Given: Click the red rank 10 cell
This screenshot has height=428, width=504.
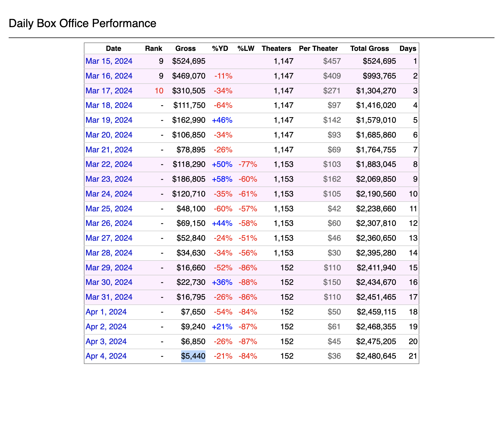Looking at the screenshot, I should (159, 91).
